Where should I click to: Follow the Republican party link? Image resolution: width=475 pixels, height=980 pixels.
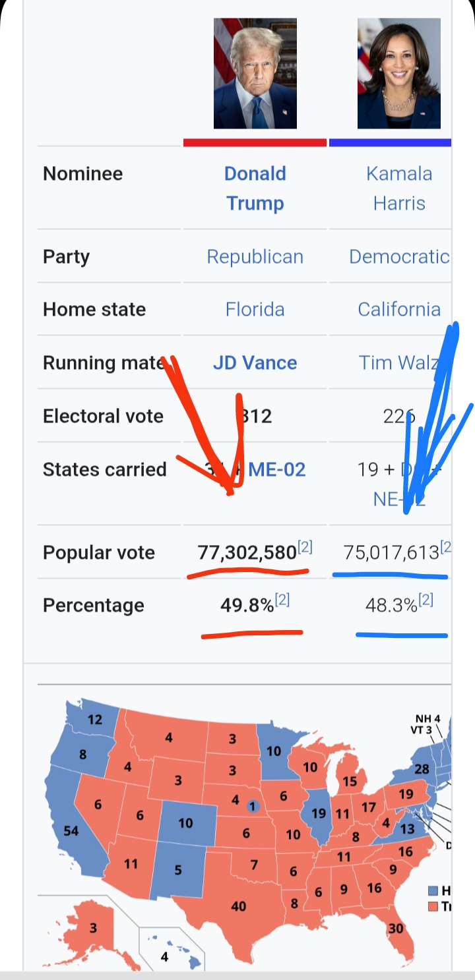point(255,256)
